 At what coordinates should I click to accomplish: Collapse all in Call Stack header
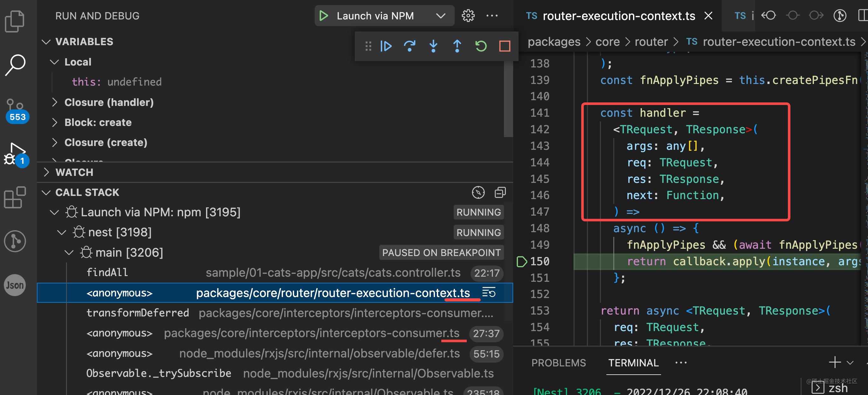(x=500, y=192)
